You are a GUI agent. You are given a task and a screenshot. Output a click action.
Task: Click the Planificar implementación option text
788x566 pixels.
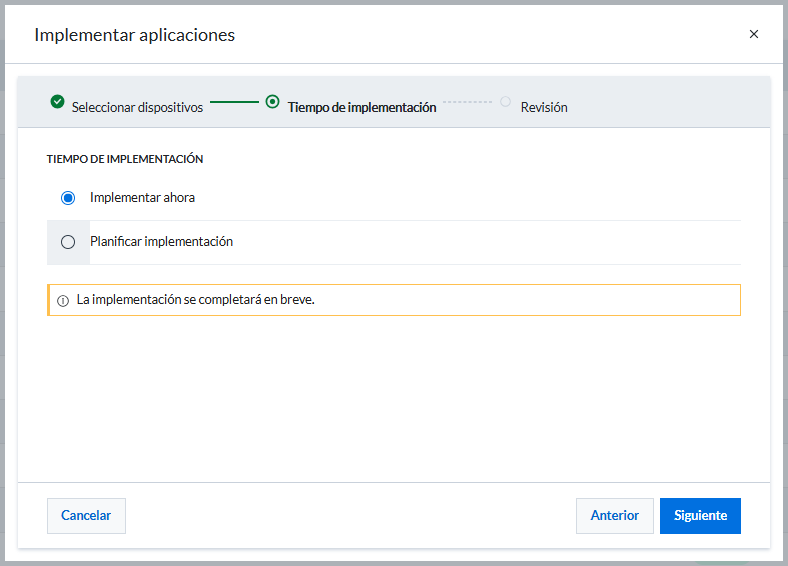coord(161,241)
